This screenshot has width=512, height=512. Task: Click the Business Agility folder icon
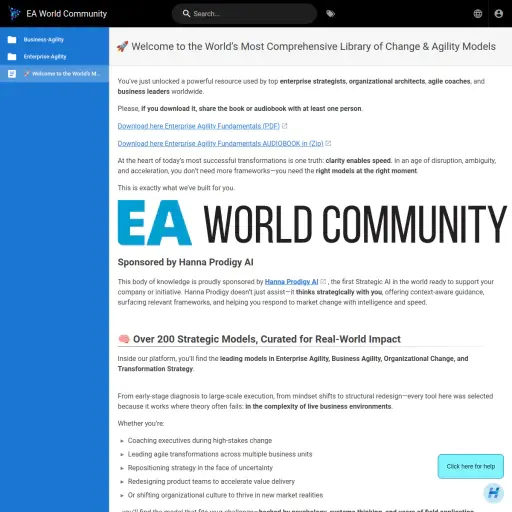tap(12, 40)
